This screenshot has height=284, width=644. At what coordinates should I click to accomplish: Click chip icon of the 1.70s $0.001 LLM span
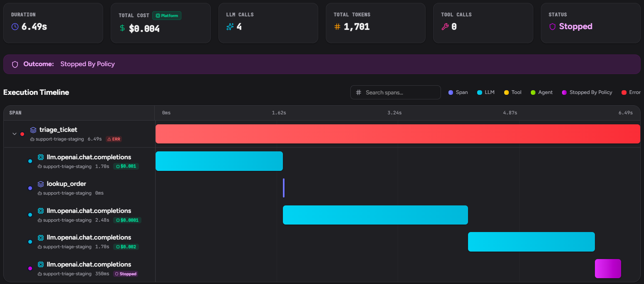41,157
